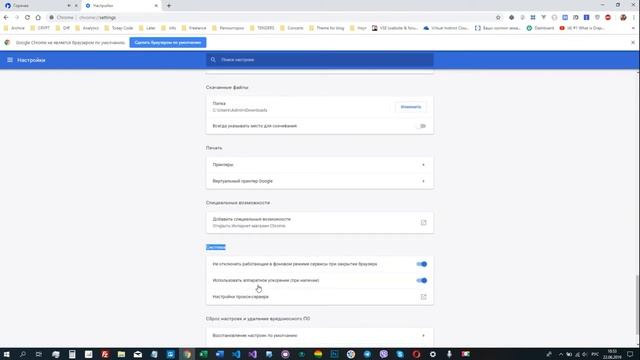Open FileZilla from the taskbar
The height and width of the screenshot is (360, 640).
click(x=105, y=354)
